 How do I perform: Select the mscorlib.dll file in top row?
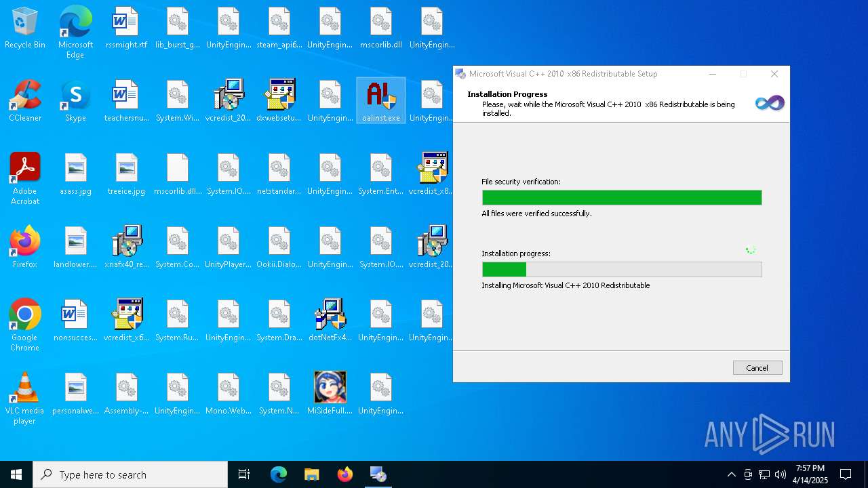tap(381, 28)
